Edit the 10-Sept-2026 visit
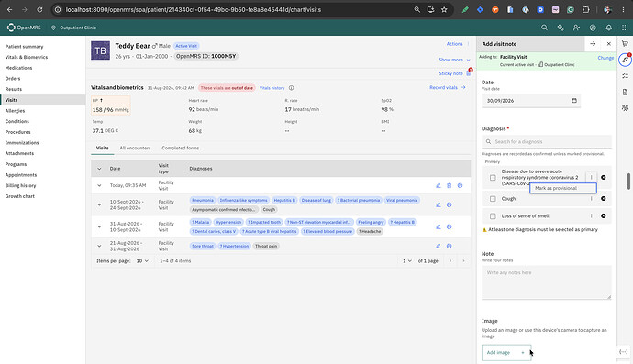 pyautogui.click(x=438, y=204)
